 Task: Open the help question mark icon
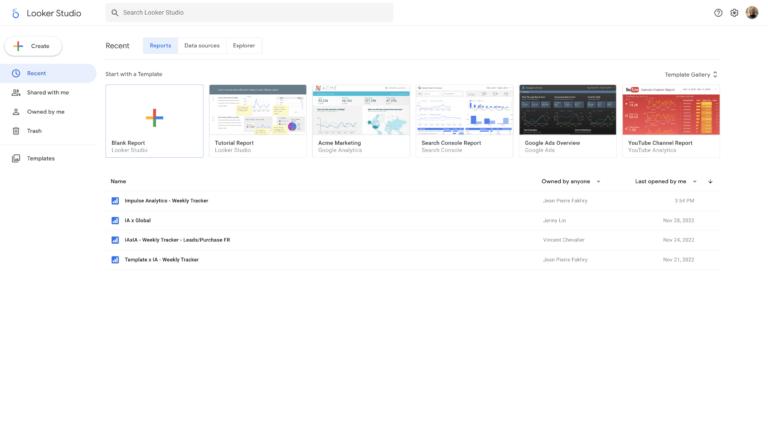point(718,13)
